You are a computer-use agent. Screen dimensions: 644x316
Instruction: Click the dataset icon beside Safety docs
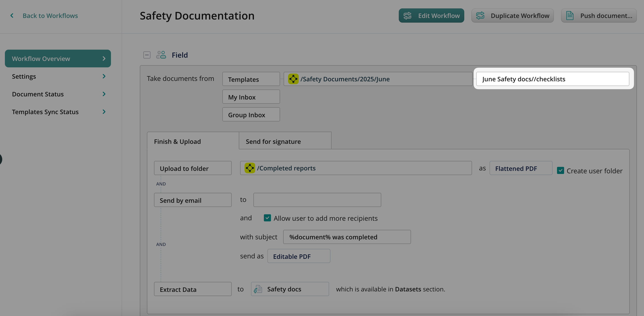258,289
